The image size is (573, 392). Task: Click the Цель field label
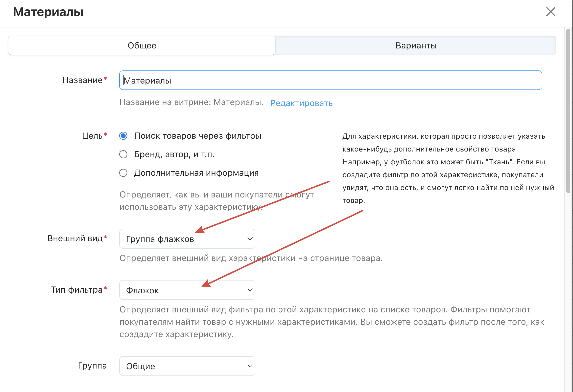(92, 136)
